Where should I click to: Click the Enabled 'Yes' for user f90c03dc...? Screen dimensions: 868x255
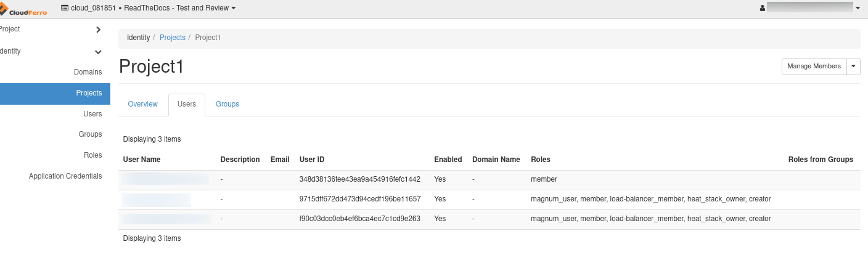click(440, 219)
